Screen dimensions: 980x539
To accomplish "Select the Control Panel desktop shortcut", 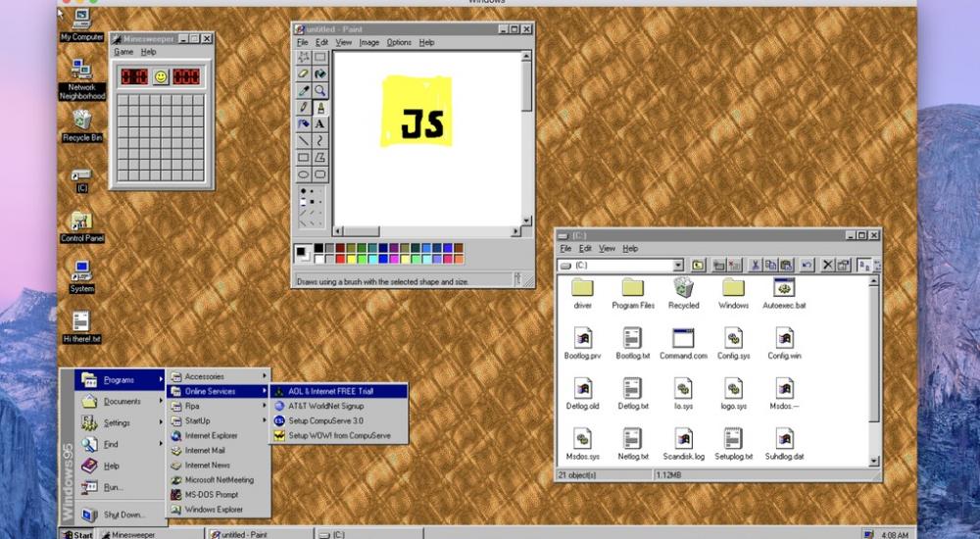I will [x=82, y=226].
